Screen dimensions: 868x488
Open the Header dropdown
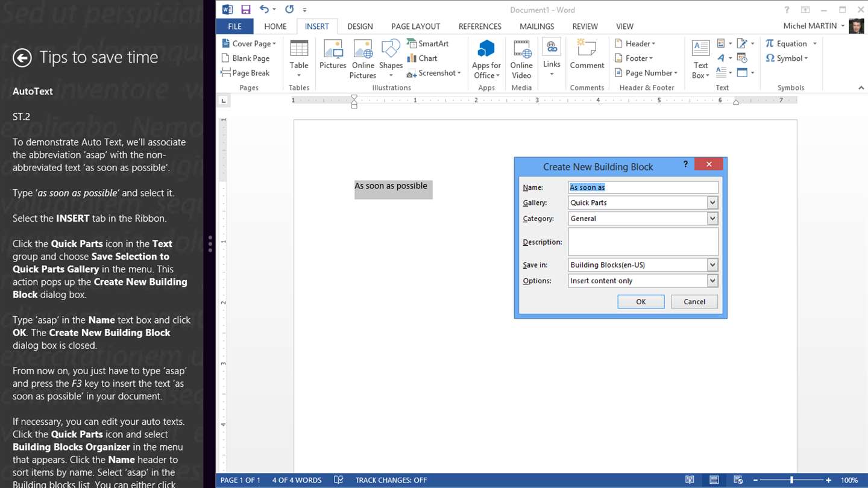pyautogui.click(x=635, y=43)
